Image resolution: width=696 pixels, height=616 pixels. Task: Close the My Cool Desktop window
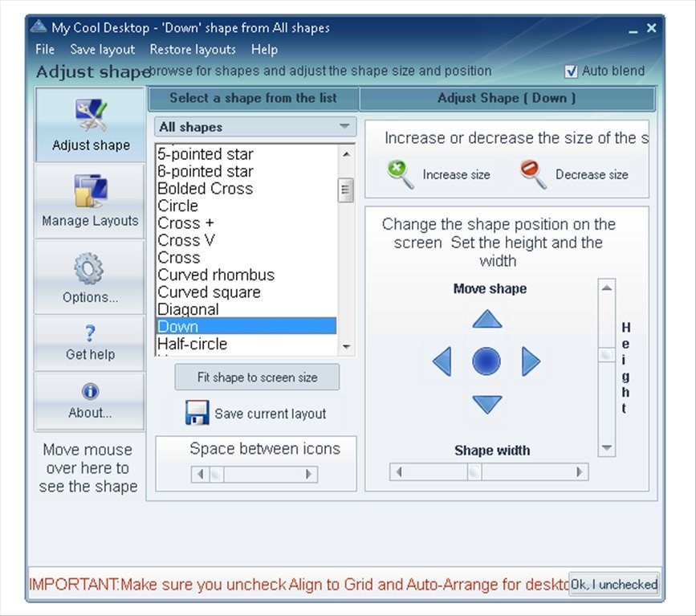(651, 28)
